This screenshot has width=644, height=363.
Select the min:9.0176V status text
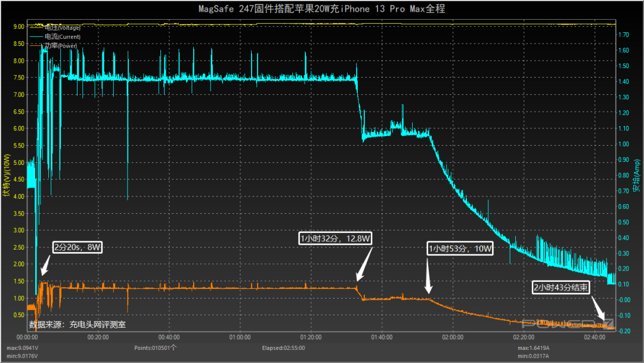point(22,356)
